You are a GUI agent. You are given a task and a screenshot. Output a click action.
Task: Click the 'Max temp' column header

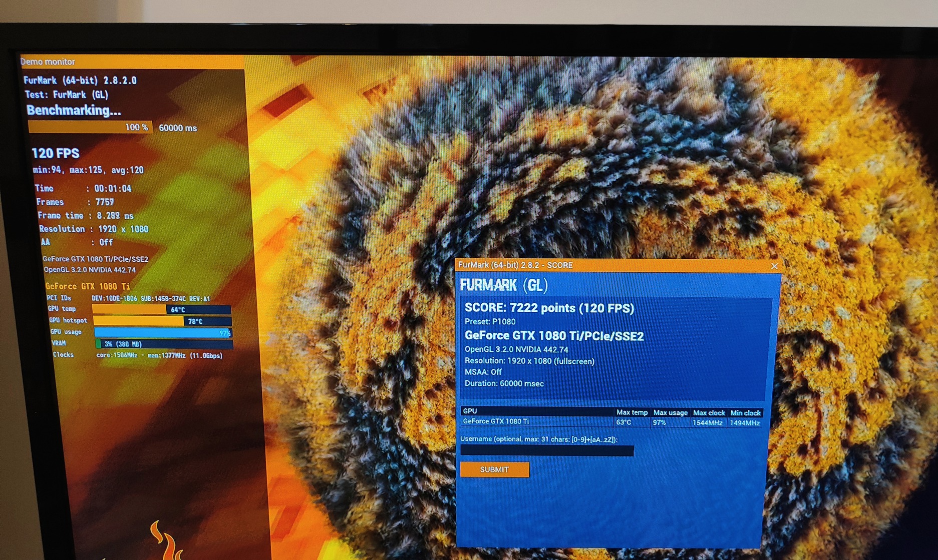click(632, 412)
